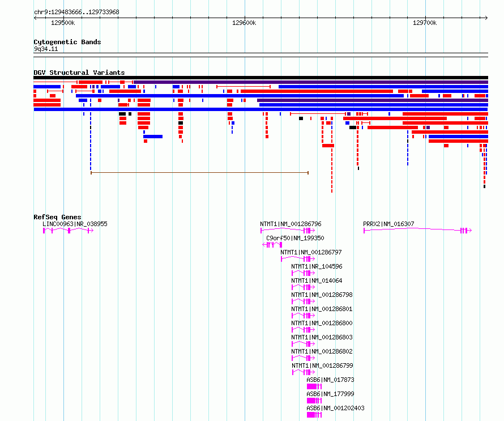The image size is (504, 421).
Task: Click the Cytogenetic Bands track title
Action: [x=67, y=42]
